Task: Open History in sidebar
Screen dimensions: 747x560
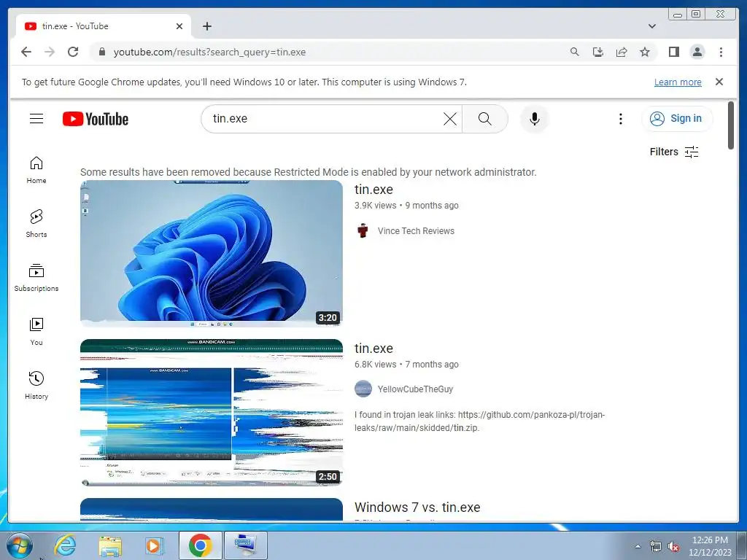Action: 36,386
